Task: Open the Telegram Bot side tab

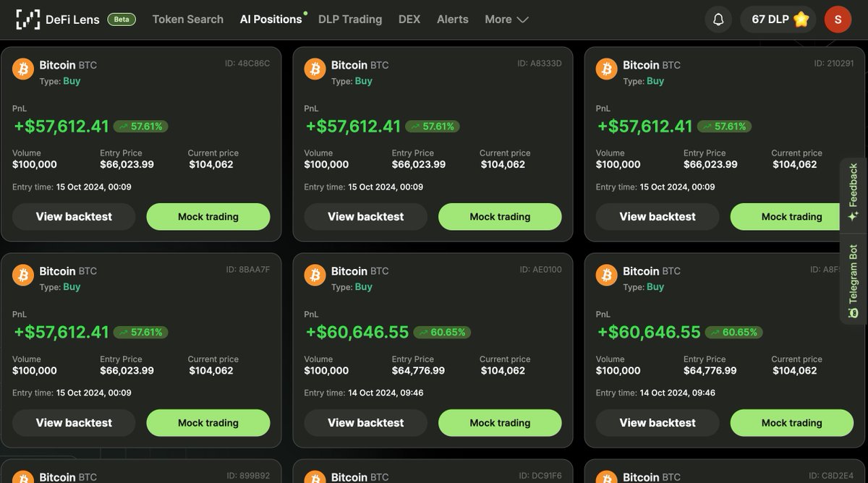Action: point(853,281)
